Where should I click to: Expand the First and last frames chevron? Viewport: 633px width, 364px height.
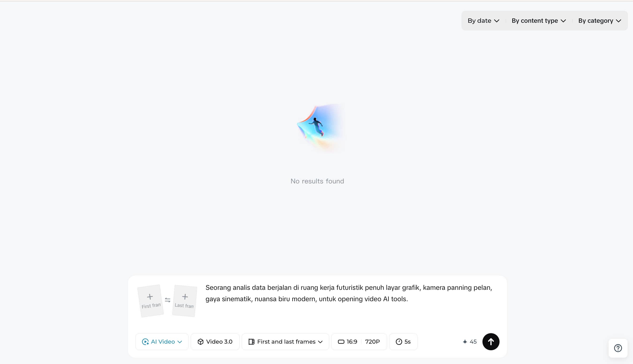(x=320, y=342)
